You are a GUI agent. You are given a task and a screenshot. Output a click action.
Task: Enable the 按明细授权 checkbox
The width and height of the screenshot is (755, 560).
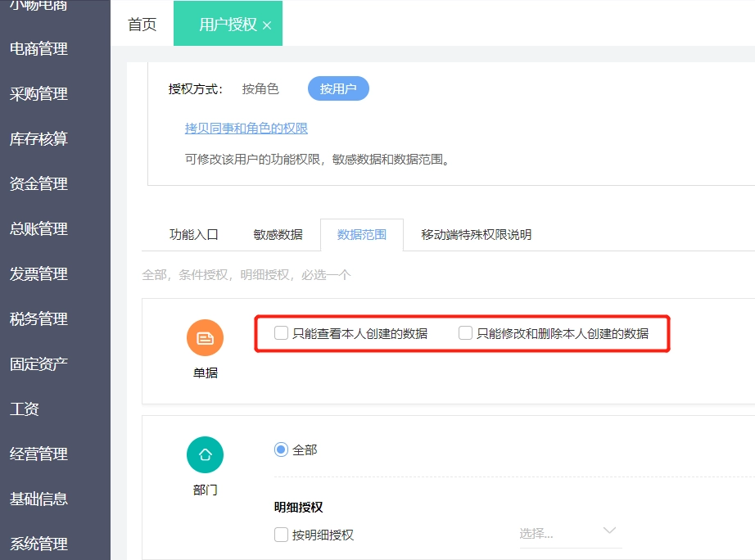[x=281, y=535]
